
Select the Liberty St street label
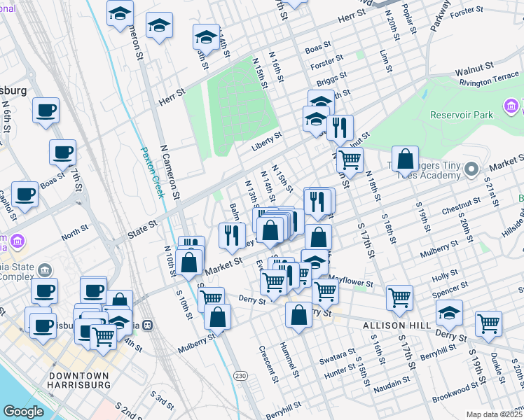pyautogui.click(x=267, y=141)
